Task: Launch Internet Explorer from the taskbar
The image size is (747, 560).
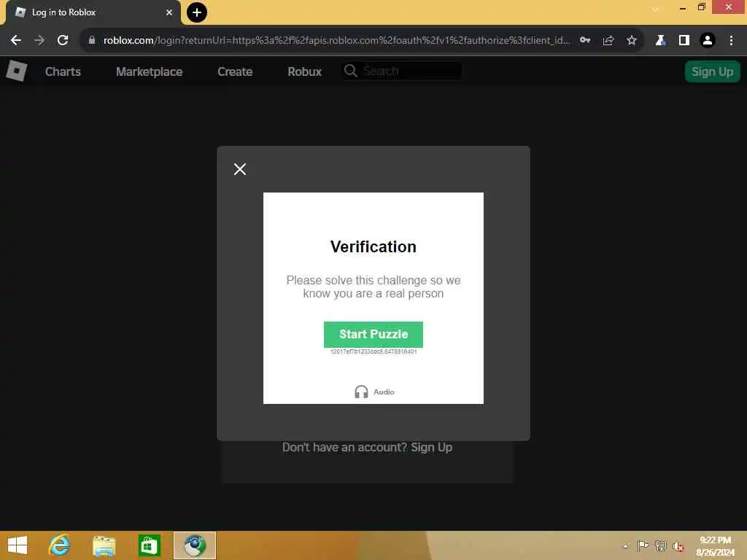Action: pyautogui.click(x=60, y=545)
